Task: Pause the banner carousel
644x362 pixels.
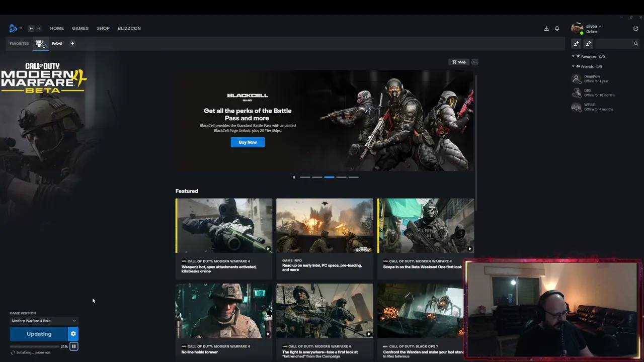Action: [x=294, y=177]
